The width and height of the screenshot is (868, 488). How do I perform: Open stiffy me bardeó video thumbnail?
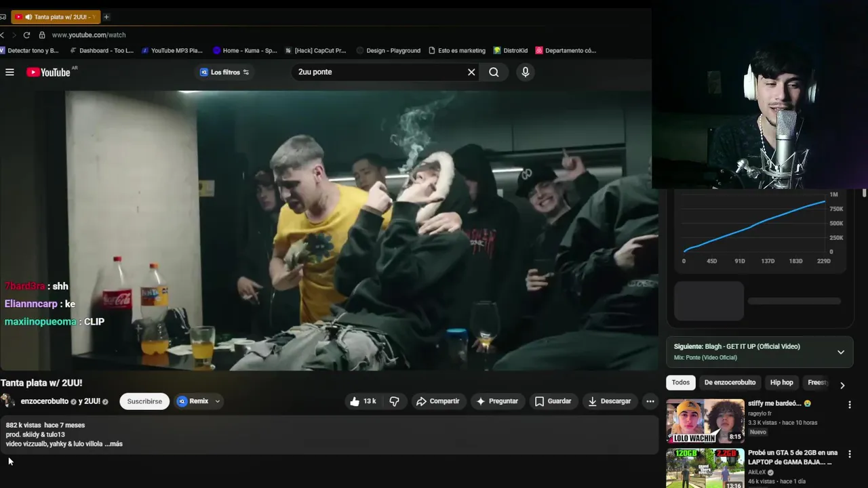click(x=705, y=421)
